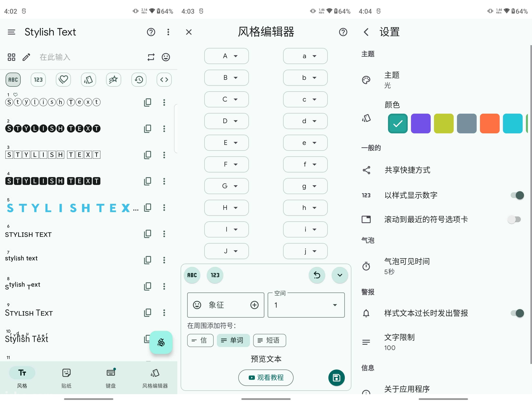
Task: Switch to the 键盘 bottom tab
Action: point(111,378)
